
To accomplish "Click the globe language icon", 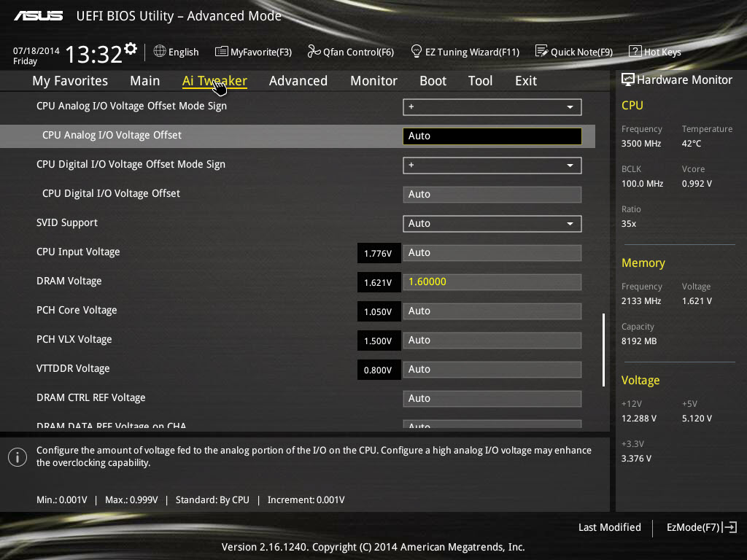I will tap(160, 52).
